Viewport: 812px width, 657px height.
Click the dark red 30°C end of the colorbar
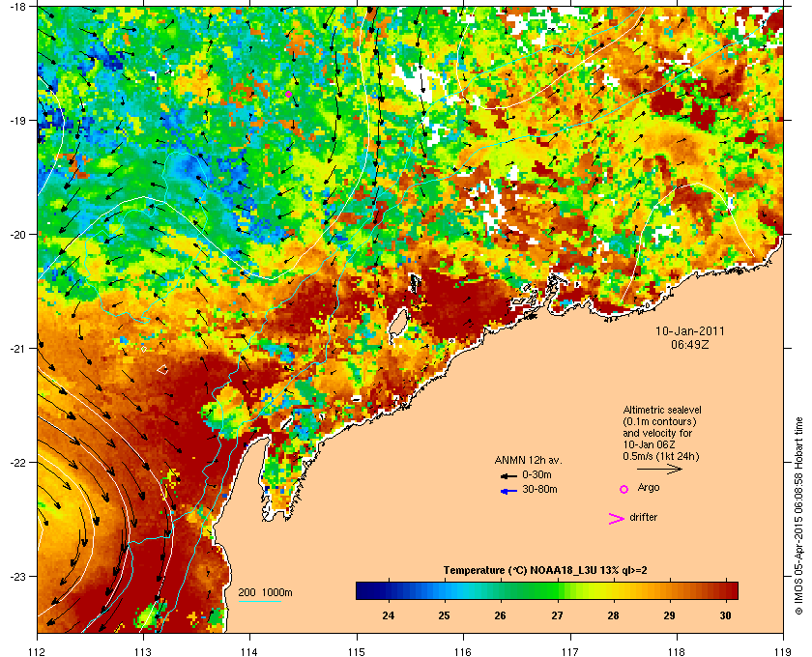(732, 590)
